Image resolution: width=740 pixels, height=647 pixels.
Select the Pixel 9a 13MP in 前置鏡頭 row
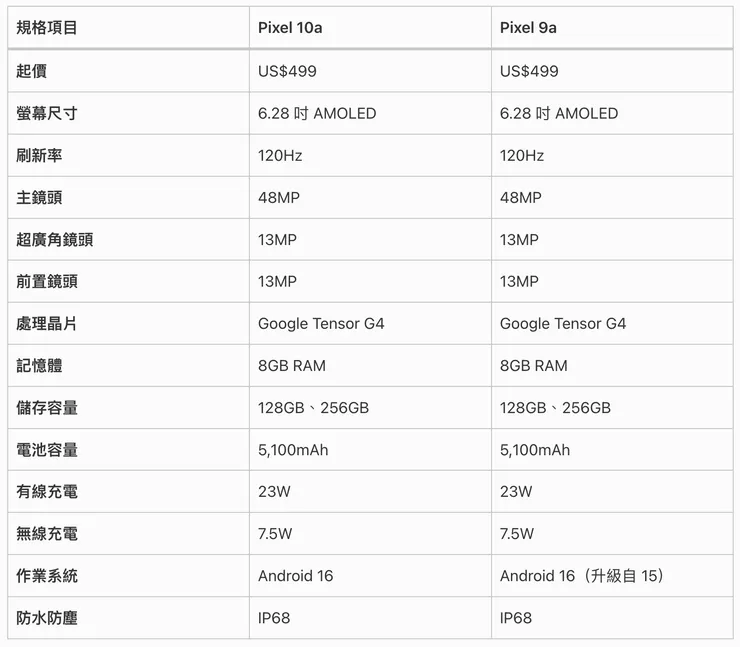click(x=520, y=281)
